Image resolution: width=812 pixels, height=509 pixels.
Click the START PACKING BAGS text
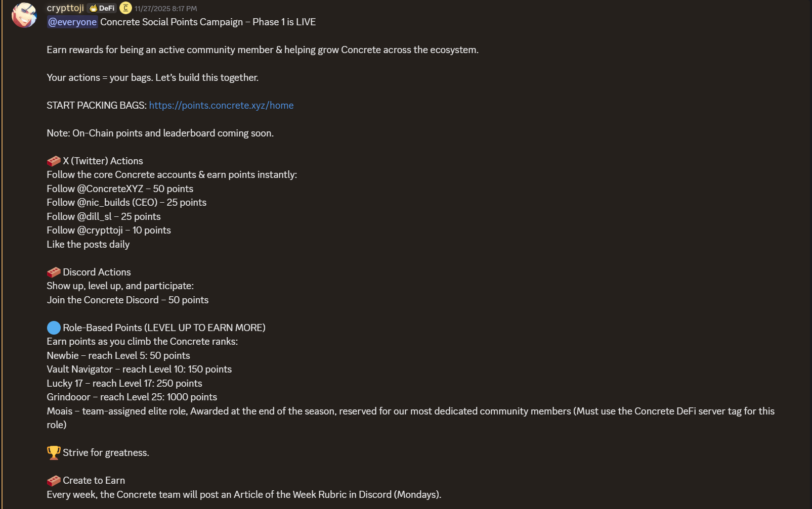click(x=95, y=105)
